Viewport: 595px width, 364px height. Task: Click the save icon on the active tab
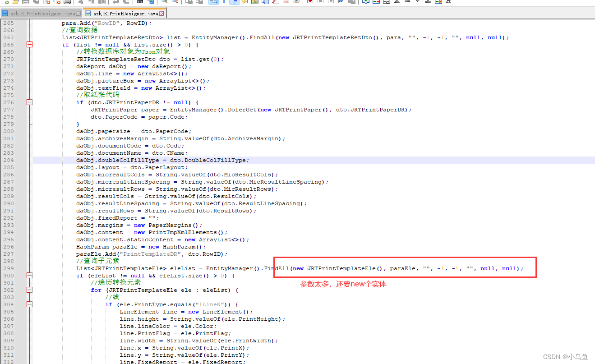coord(88,14)
